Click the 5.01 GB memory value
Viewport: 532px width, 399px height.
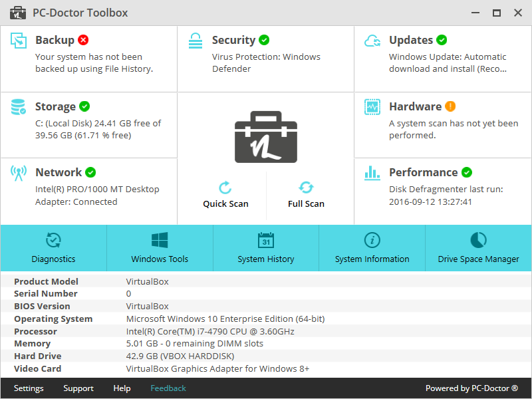(194, 344)
